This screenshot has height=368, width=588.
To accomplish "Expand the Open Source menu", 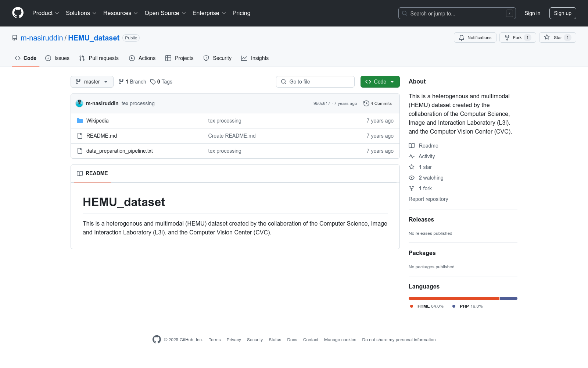I will tap(165, 13).
